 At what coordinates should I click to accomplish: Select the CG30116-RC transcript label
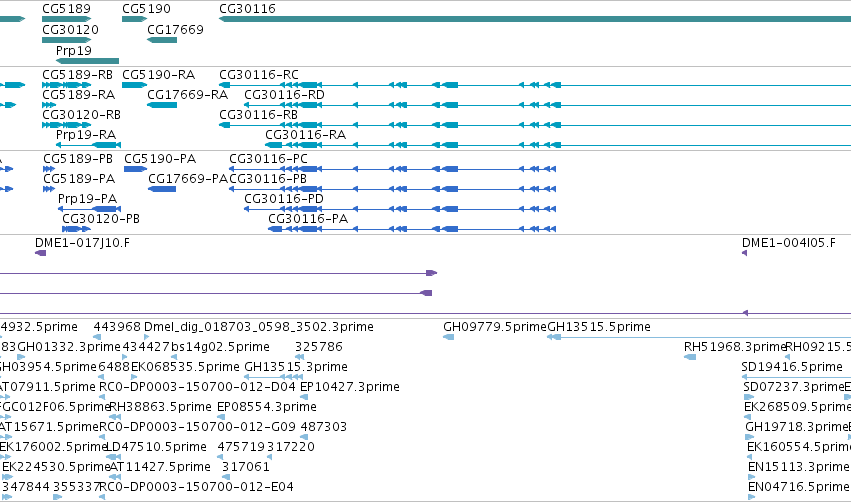259,74
